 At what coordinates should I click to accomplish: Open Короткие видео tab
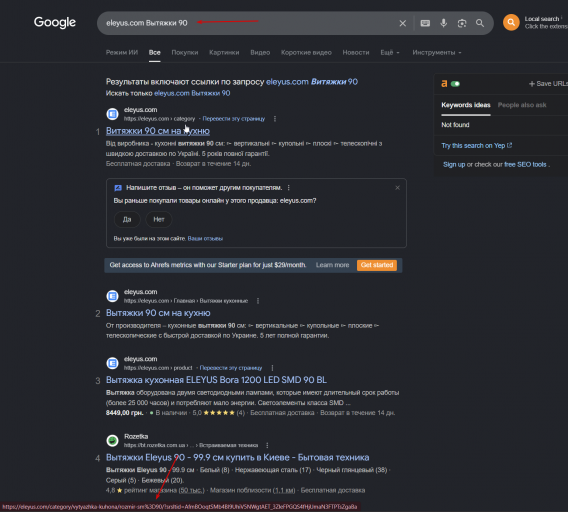point(306,53)
